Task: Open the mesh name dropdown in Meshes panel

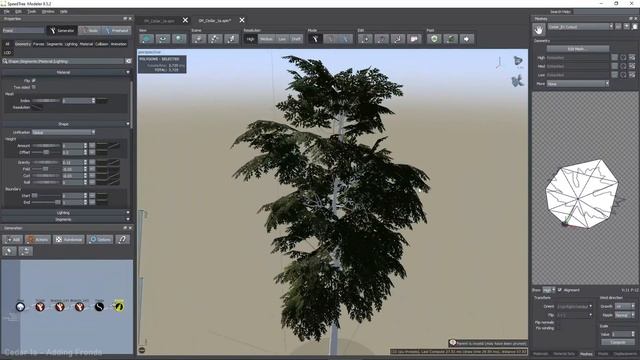Action: coord(580,27)
